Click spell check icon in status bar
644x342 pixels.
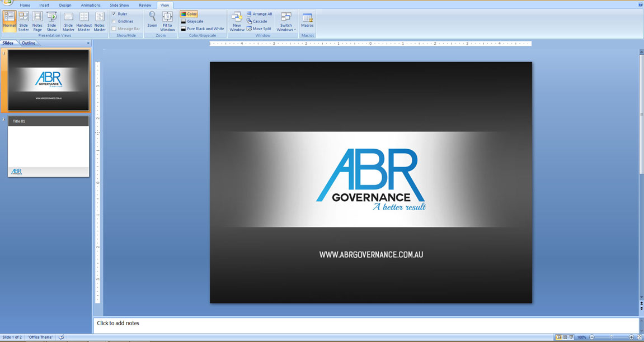(61, 337)
